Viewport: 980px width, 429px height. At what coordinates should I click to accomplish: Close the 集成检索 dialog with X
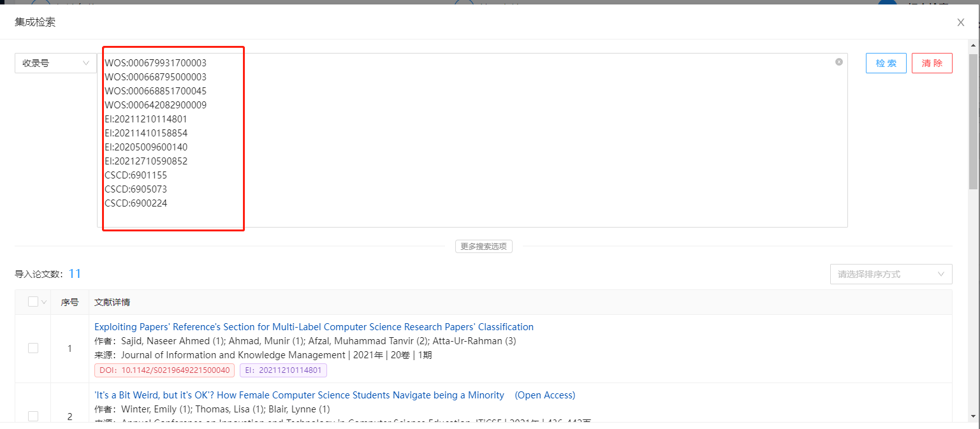point(960,22)
